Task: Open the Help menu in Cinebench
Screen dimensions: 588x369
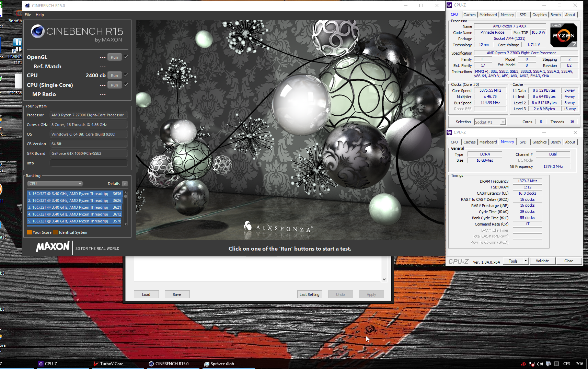Action: coord(40,15)
